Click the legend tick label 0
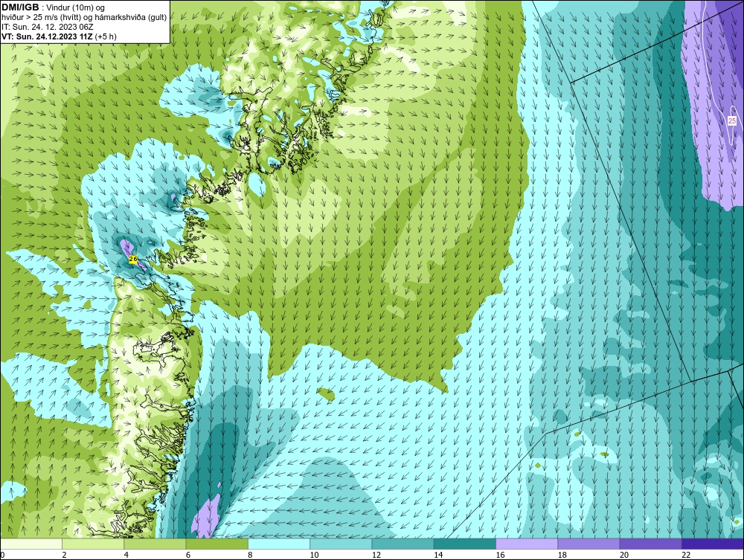Image resolution: width=744 pixels, height=560 pixels. pyautogui.click(x=2, y=555)
